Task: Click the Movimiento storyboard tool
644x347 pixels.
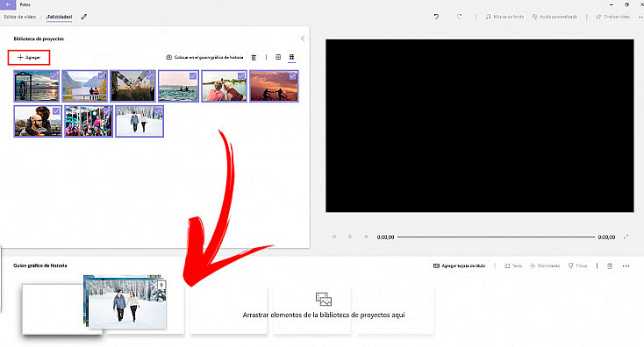Action: click(x=545, y=266)
